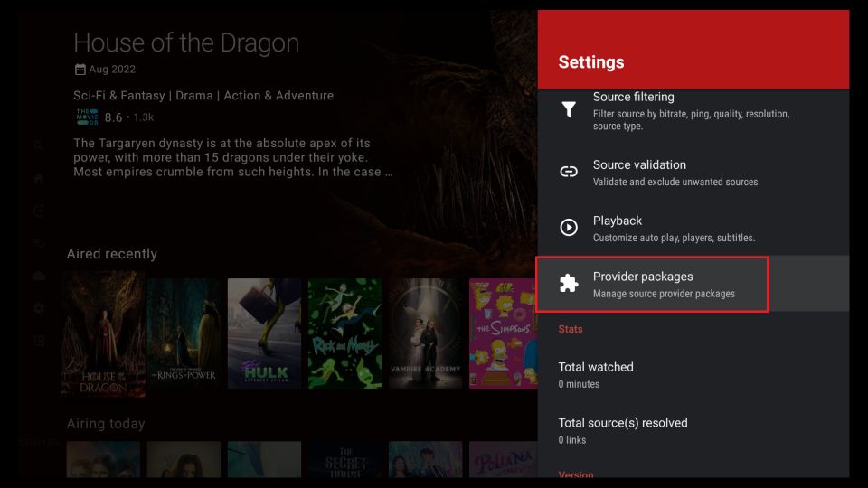This screenshot has width=868, height=488.
Task: Click the Source validation link icon
Action: pos(569,172)
